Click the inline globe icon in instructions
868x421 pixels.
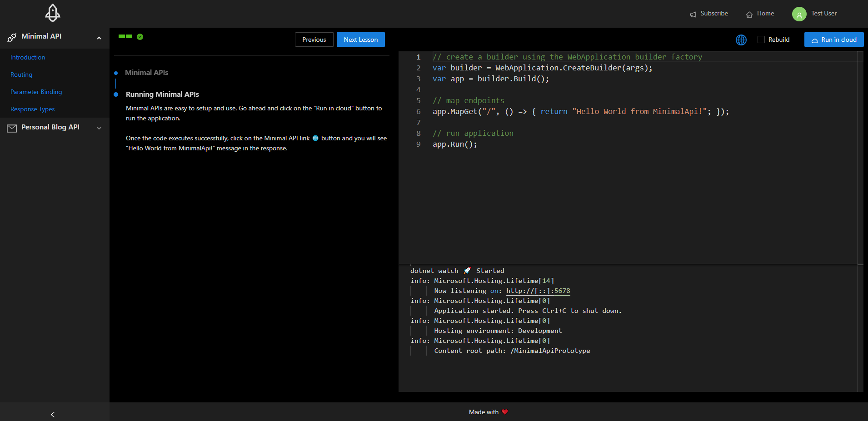click(x=315, y=138)
